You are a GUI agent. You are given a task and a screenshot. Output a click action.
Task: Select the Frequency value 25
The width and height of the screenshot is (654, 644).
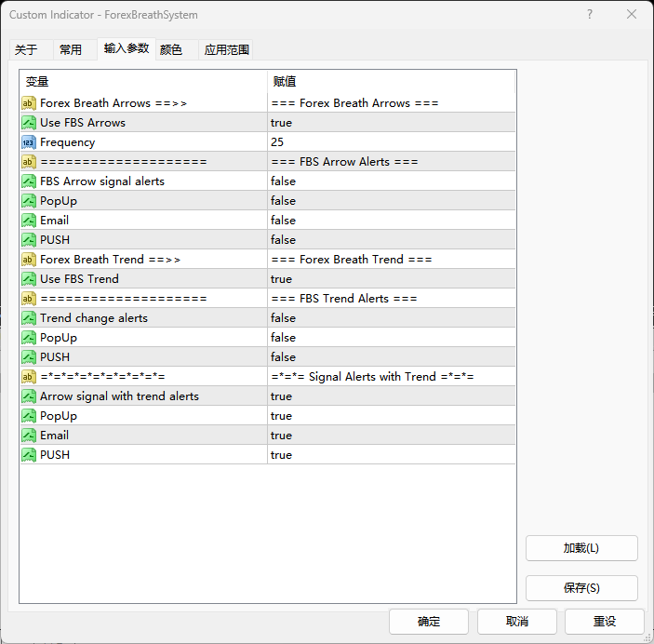[x=392, y=142]
